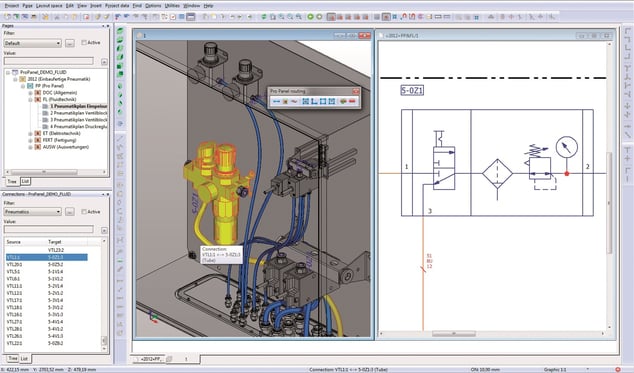The width and height of the screenshot is (634, 373).
Task: Switch Pages navigator to the List tab
Action: [x=25, y=182]
